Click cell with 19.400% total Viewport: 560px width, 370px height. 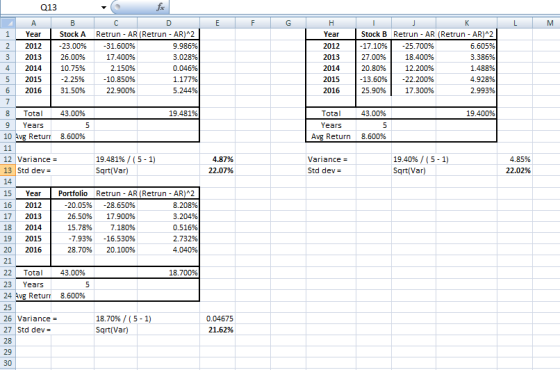pyautogui.click(x=466, y=113)
